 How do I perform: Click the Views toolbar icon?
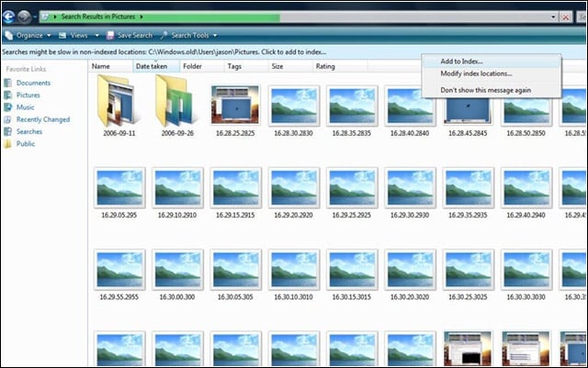pyautogui.click(x=62, y=35)
